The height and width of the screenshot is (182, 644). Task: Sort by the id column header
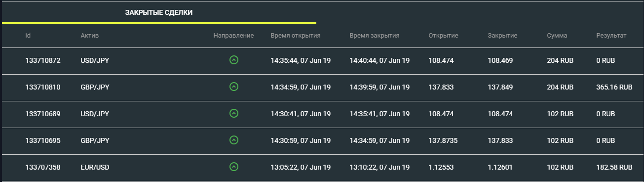coord(28,36)
